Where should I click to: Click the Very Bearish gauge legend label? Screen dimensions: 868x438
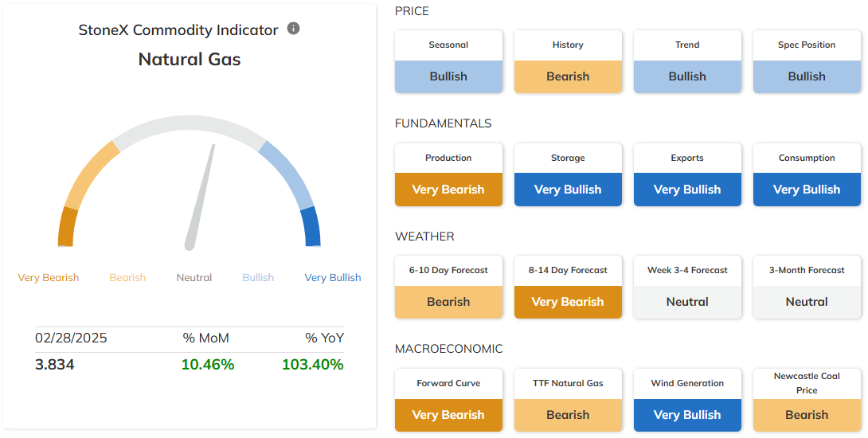coord(48,277)
